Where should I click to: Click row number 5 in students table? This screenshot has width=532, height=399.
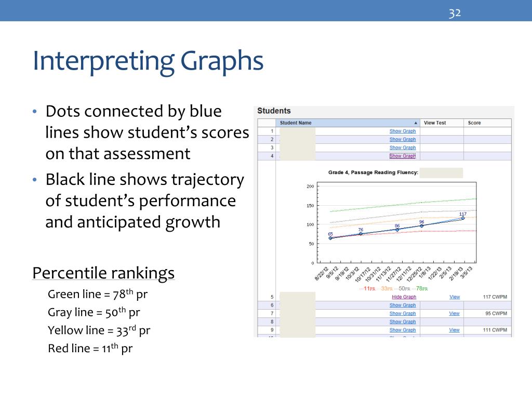coord(272,297)
